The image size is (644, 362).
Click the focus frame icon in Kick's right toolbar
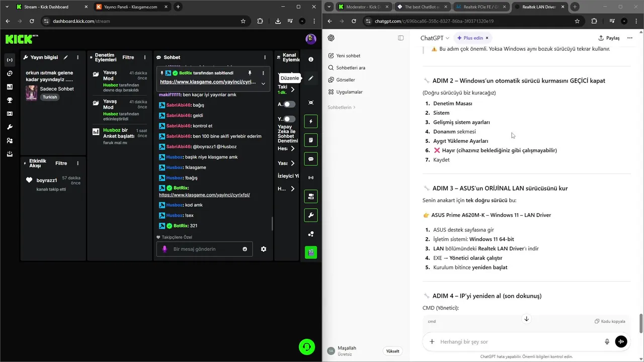[311, 103]
